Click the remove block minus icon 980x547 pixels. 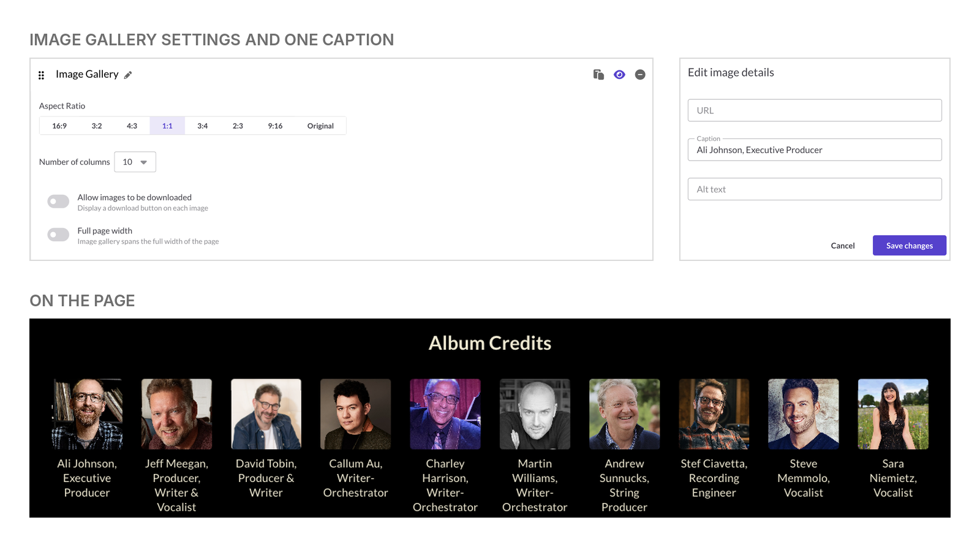click(640, 74)
